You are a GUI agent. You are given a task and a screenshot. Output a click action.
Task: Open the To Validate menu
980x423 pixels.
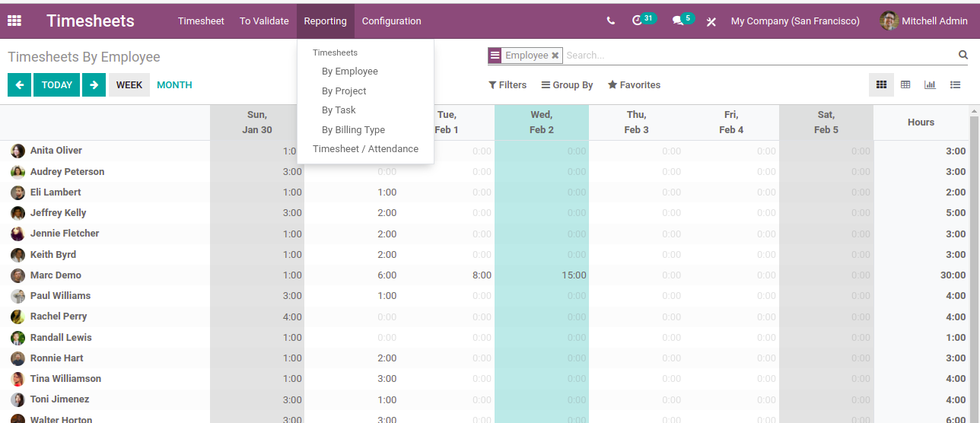[x=264, y=21]
